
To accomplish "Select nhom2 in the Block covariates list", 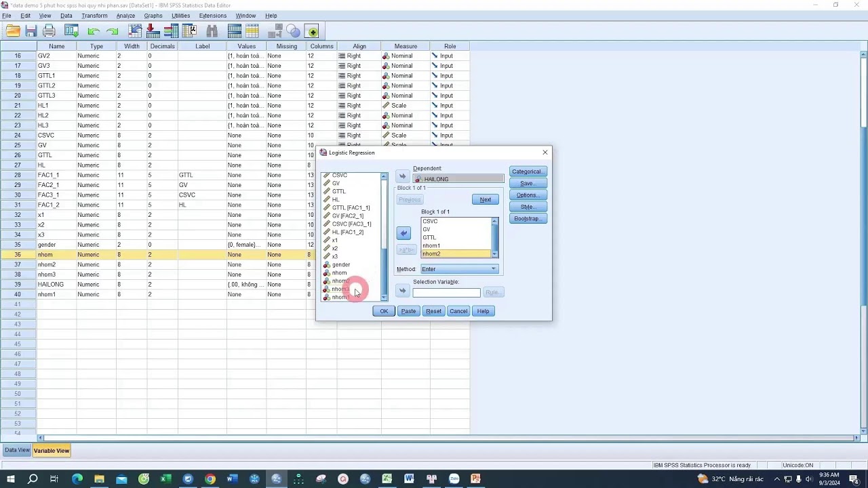I will [456, 254].
